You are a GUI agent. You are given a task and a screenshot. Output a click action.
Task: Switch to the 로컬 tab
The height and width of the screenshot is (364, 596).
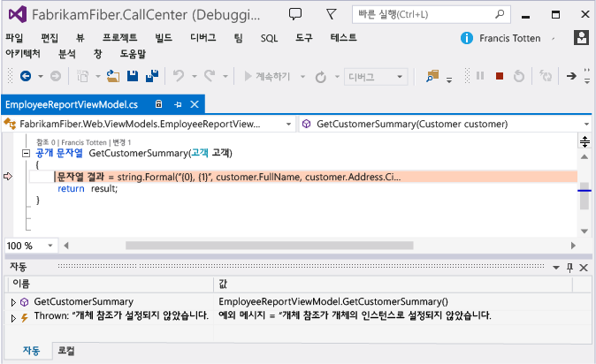[66, 351]
